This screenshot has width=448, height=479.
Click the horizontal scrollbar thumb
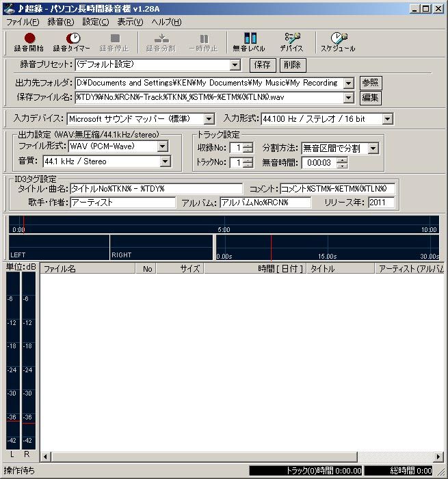[204, 457]
